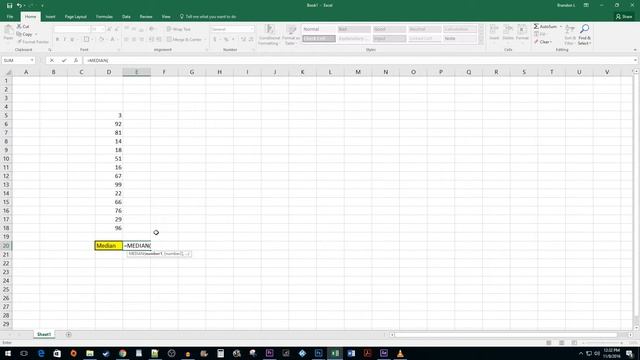Expand the Copy dropdown arrow
Viewport: 640px width, 360px height.
click(x=36, y=34)
